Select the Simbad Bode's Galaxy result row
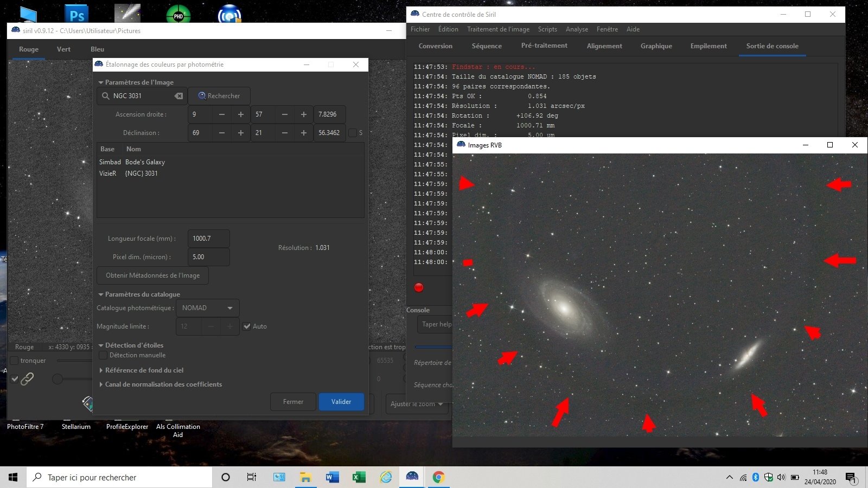The height and width of the screenshot is (488, 868). click(x=230, y=162)
